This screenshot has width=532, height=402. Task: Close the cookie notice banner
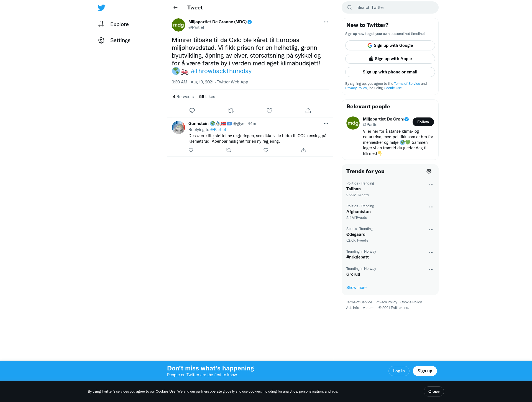coord(434,391)
